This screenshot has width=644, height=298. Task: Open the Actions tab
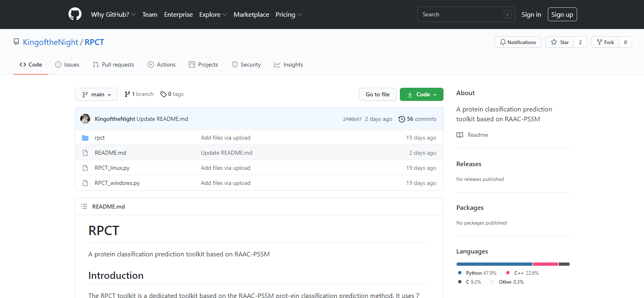161,64
